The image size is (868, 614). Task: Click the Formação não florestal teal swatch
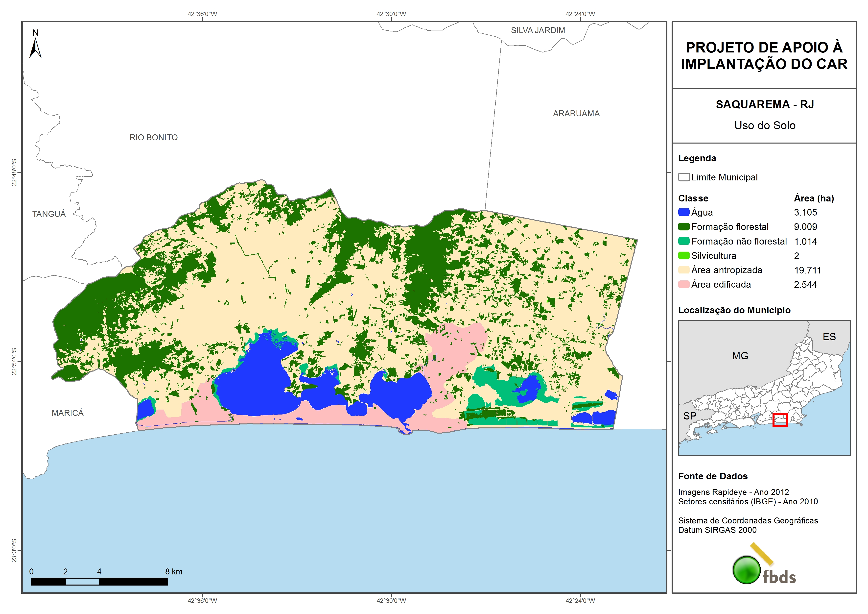683,241
